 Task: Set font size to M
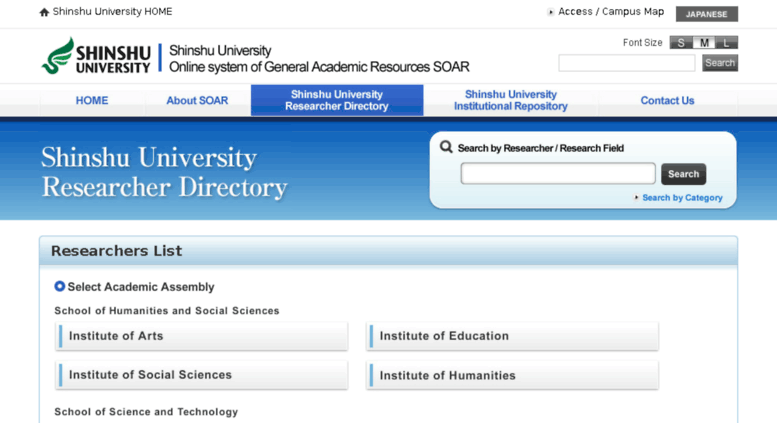tap(704, 43)
